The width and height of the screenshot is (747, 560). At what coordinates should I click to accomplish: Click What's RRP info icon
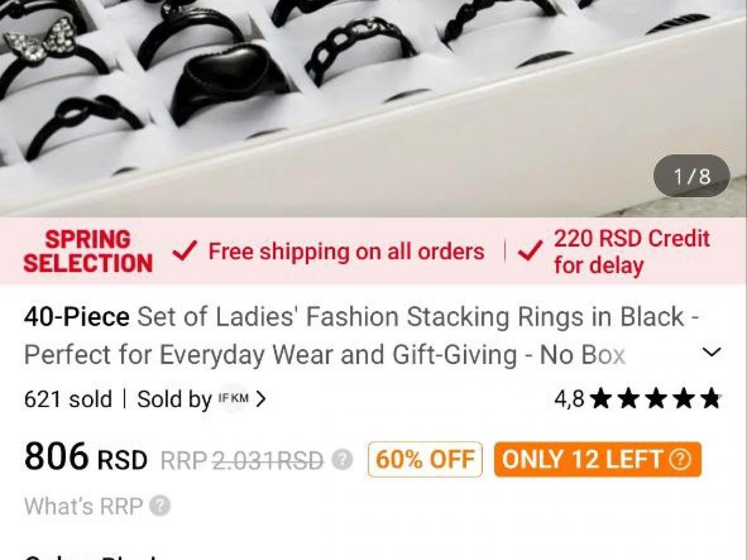(x=160, y=506)
